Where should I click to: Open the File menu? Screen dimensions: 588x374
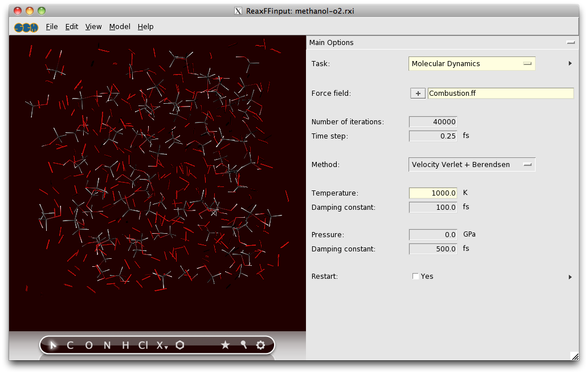(x=52, y=27)
